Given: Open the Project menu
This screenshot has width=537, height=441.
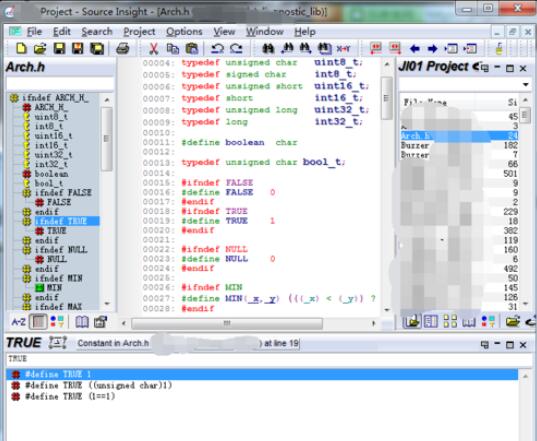Looking at the screenshot, I should point(139,32).
